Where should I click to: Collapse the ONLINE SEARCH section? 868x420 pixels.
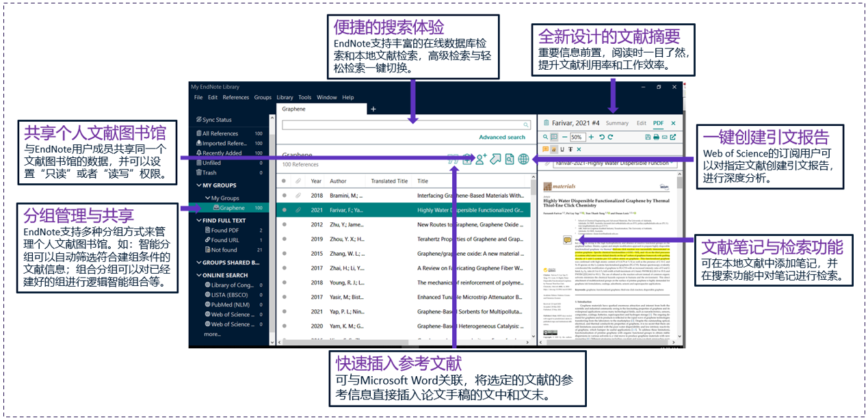[198, 275]
